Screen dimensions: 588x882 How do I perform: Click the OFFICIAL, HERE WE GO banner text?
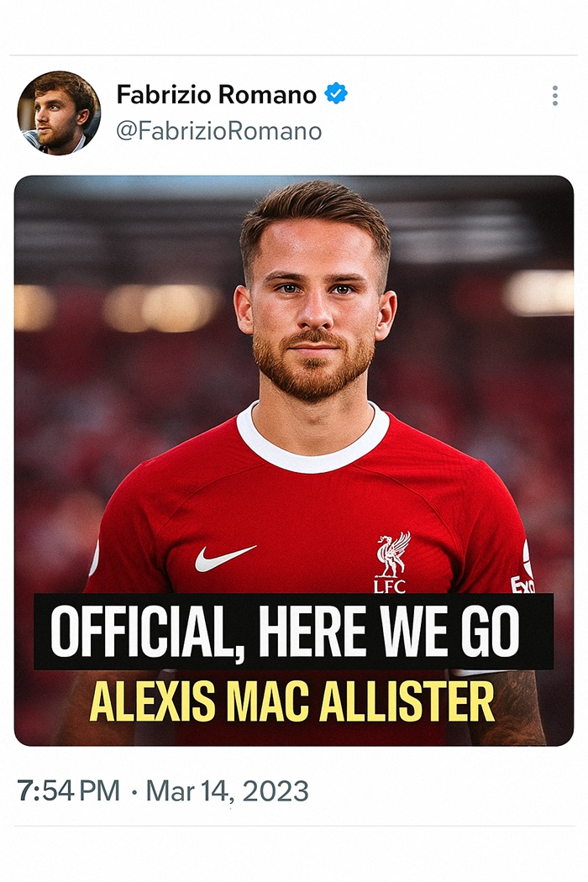[286, 631]
